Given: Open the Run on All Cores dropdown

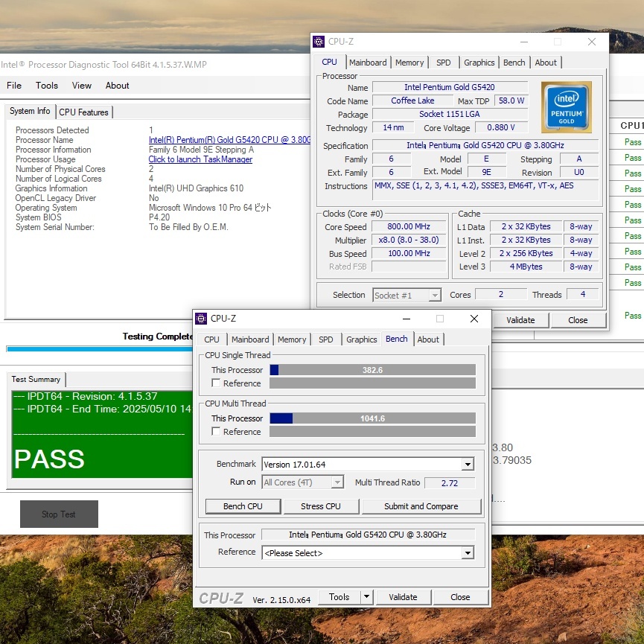Looking at the screenshot, I should click(x=337, y=482).
